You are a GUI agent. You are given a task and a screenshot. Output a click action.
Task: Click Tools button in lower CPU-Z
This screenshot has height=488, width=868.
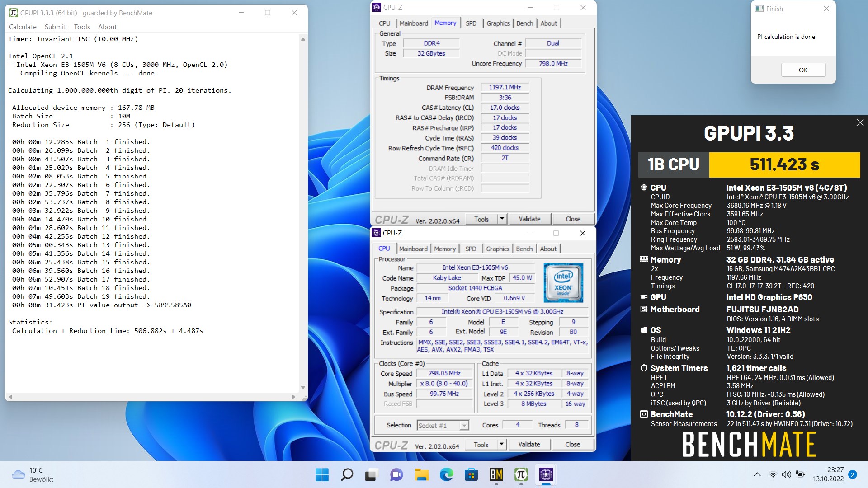481,444
